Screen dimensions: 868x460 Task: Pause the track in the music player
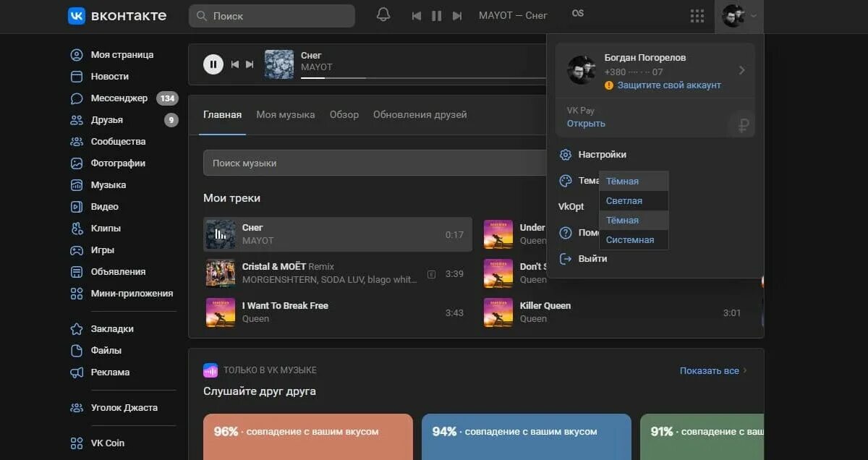point(213,64)
